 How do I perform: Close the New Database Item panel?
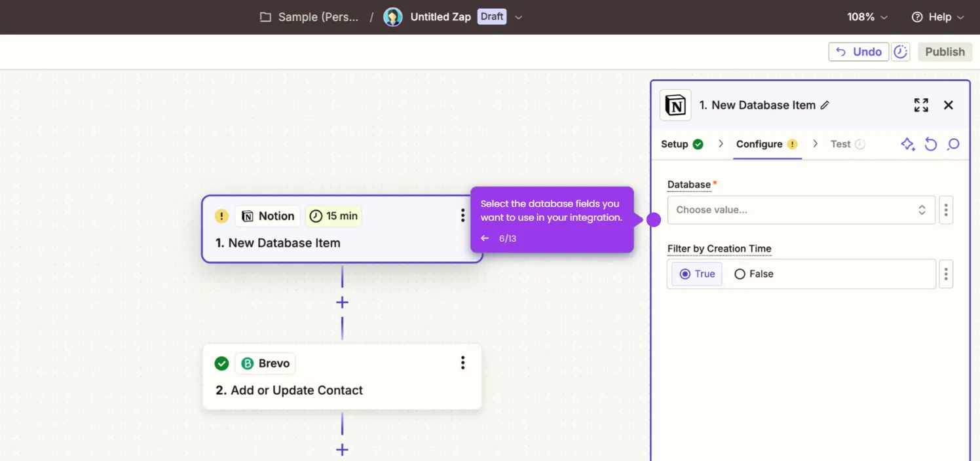tap(948, 105)
